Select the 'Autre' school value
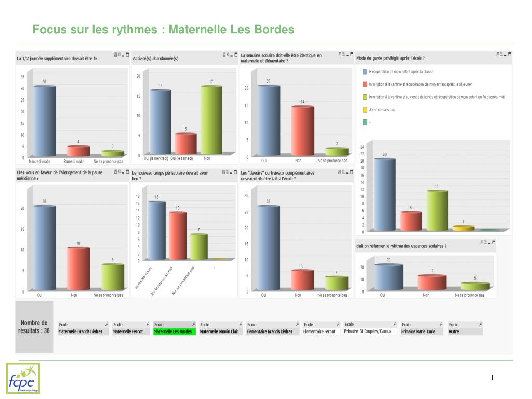532x399 pixels. [465, 331]
